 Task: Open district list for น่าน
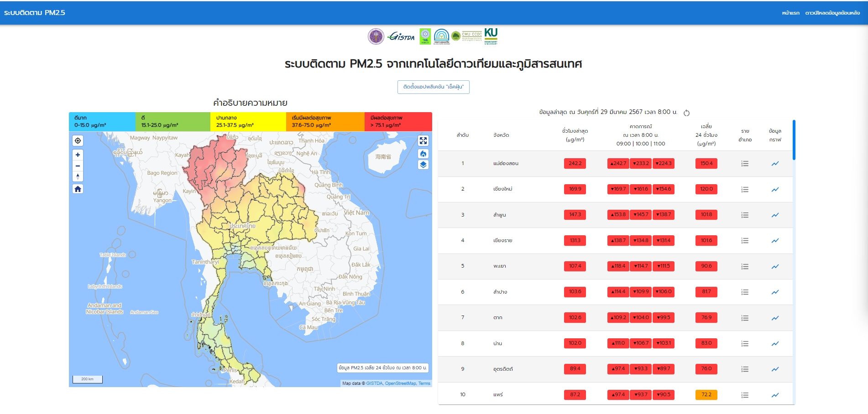pos(745,343)
